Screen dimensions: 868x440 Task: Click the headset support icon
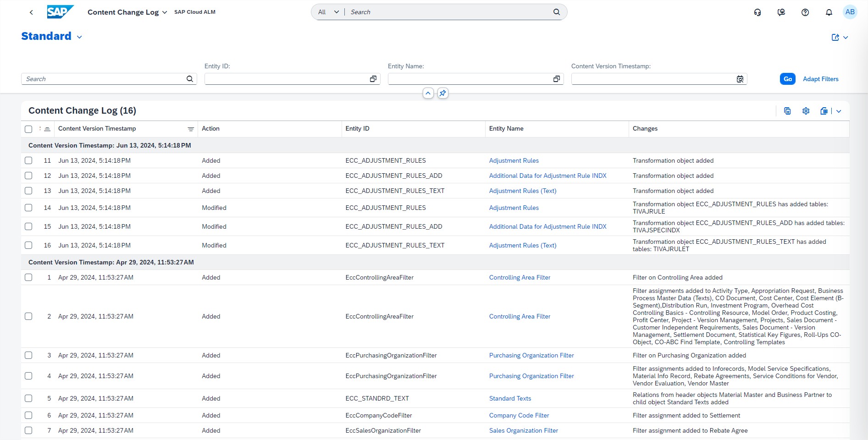[757, 12]
